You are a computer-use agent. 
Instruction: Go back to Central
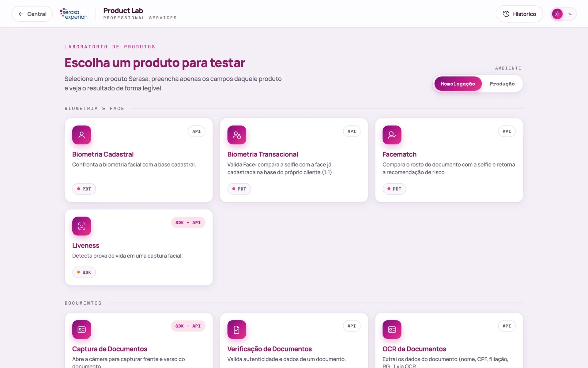[32, 14]
